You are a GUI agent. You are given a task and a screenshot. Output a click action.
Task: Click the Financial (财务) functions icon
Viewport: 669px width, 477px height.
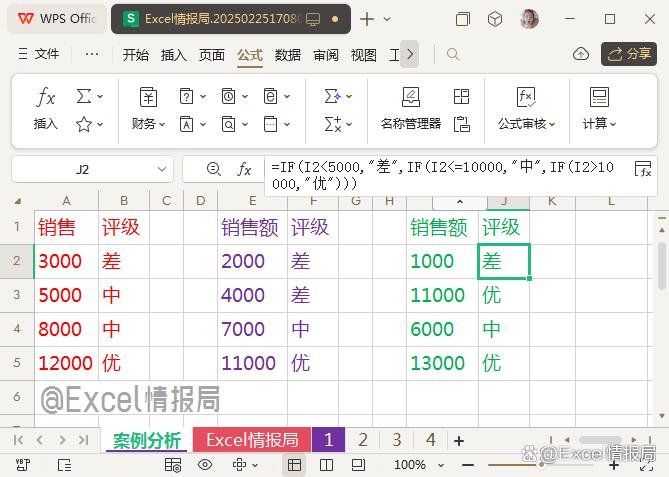[148, 98]
